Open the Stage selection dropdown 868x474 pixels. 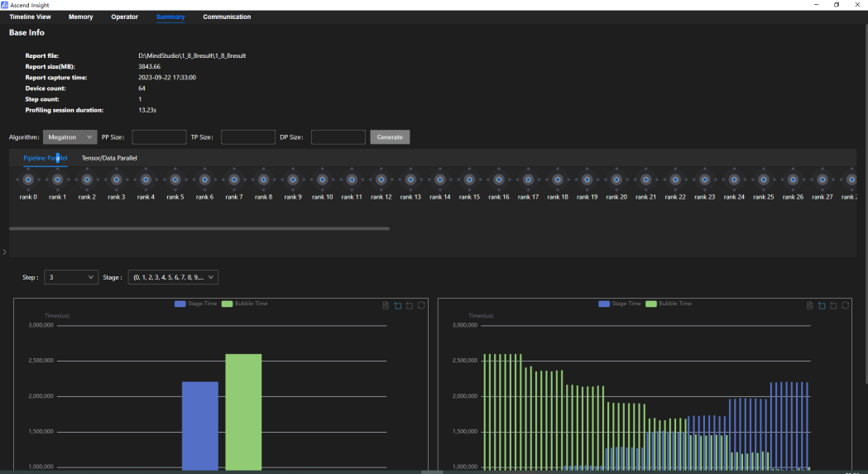(173, 277)
